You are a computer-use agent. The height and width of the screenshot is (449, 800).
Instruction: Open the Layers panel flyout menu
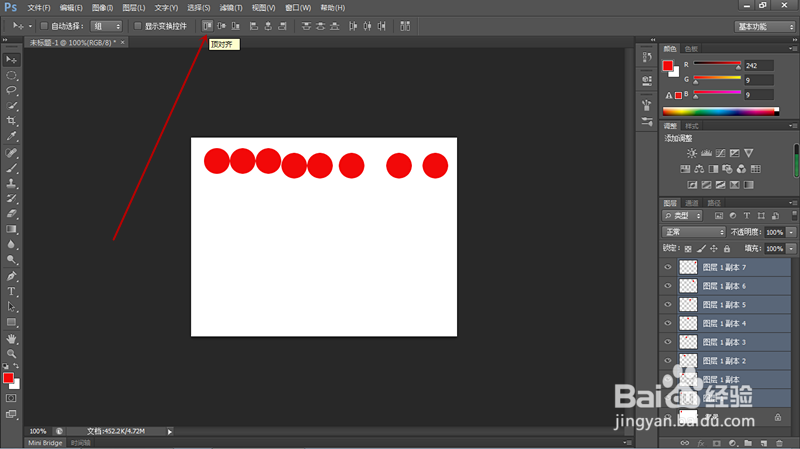tap(793, 203)
